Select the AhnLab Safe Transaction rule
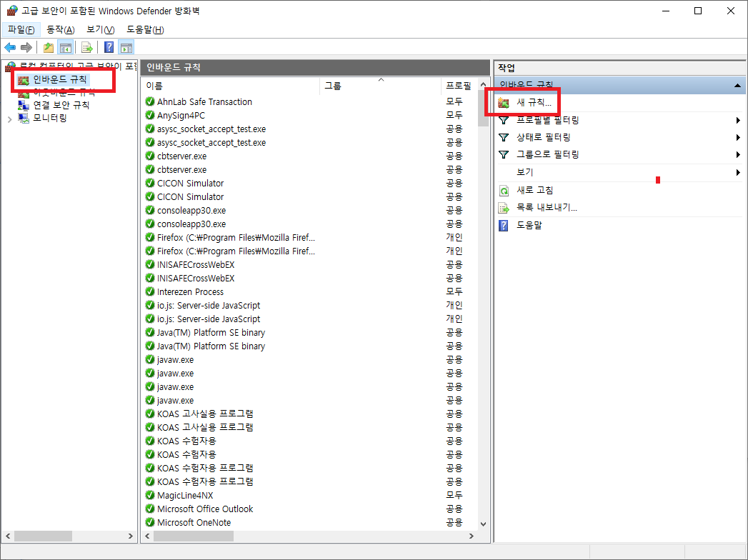Viewport: 748px width, 560px height. coord(204,101)
